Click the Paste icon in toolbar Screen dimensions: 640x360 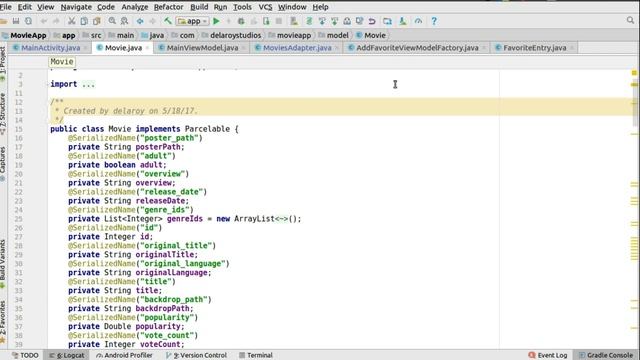click(97, 21)
